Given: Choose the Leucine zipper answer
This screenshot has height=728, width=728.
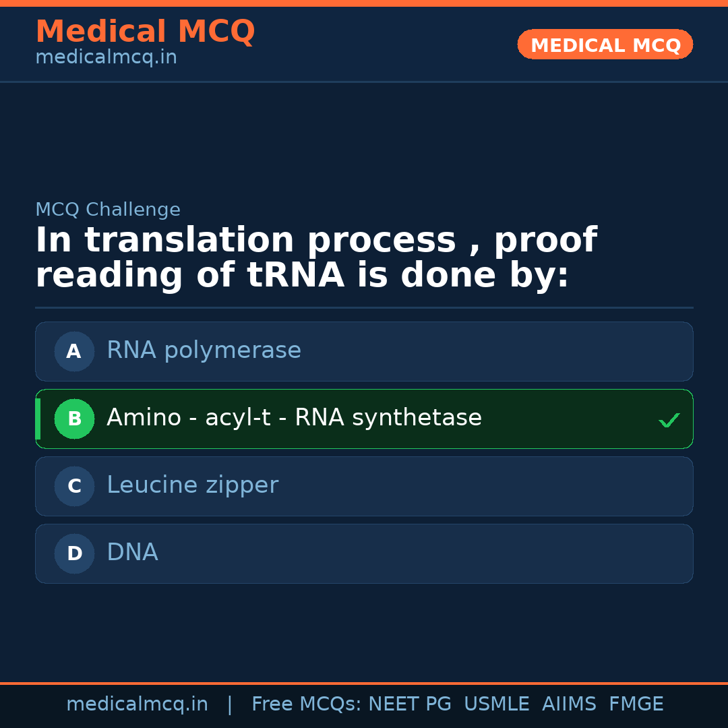Looking at the screenshot, I should coord(192,485).
